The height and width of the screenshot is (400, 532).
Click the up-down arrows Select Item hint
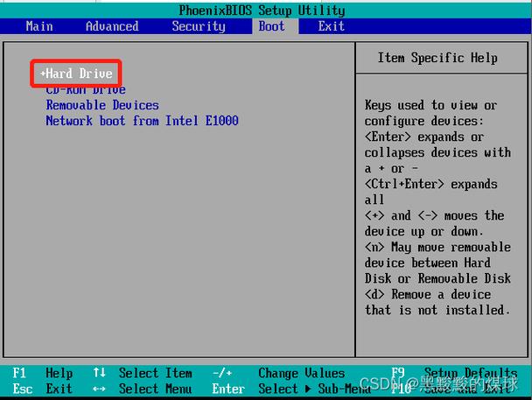(143, 373)
